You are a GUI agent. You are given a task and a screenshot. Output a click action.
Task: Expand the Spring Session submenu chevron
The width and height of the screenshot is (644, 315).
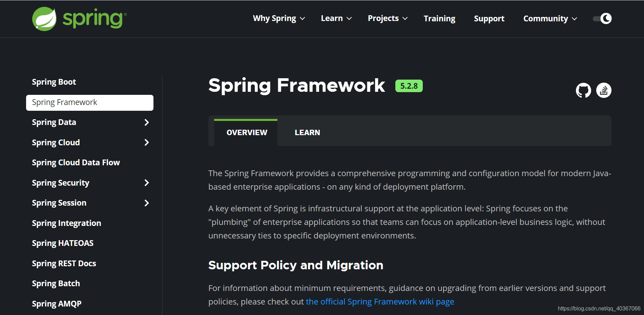[147, 203]
